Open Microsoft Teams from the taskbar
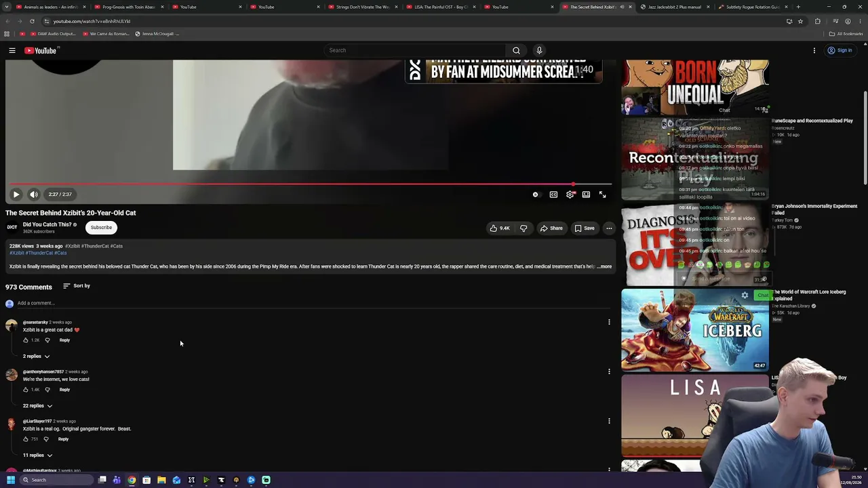This screenshot has width=868, height=488. coord(117,480)
